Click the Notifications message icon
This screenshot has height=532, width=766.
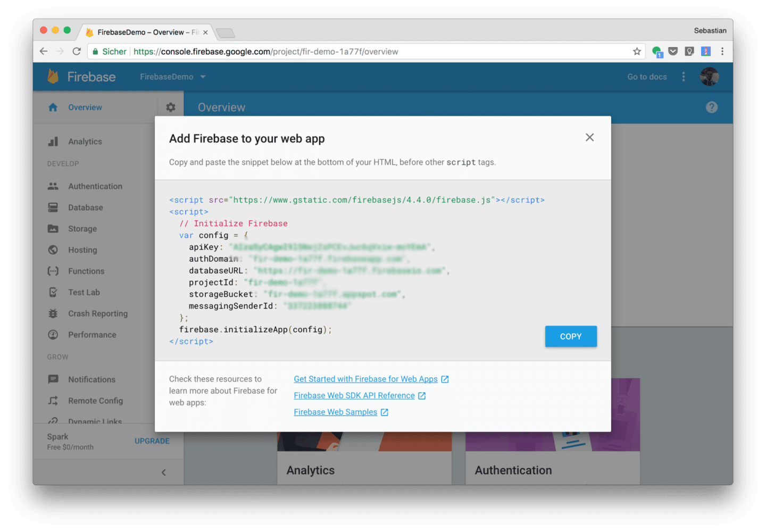[x=53, y=379]
